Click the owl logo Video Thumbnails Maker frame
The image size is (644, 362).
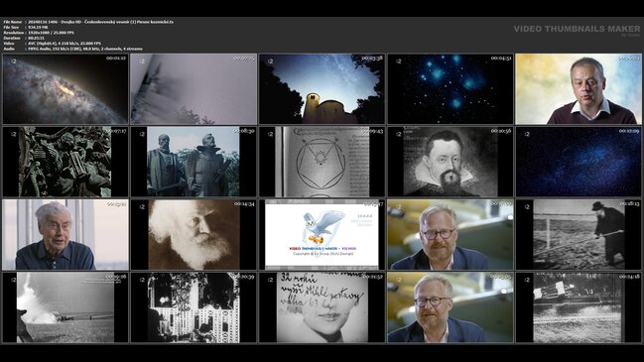point(322,235)
